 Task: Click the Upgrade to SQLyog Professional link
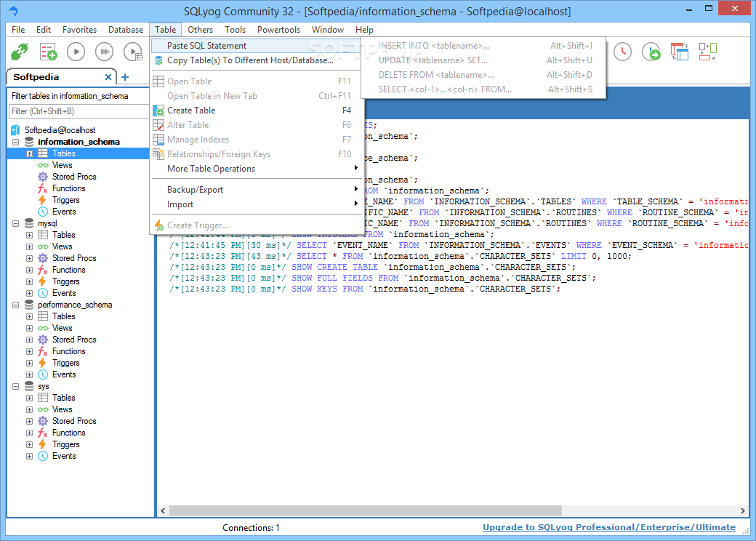point(609,527)
